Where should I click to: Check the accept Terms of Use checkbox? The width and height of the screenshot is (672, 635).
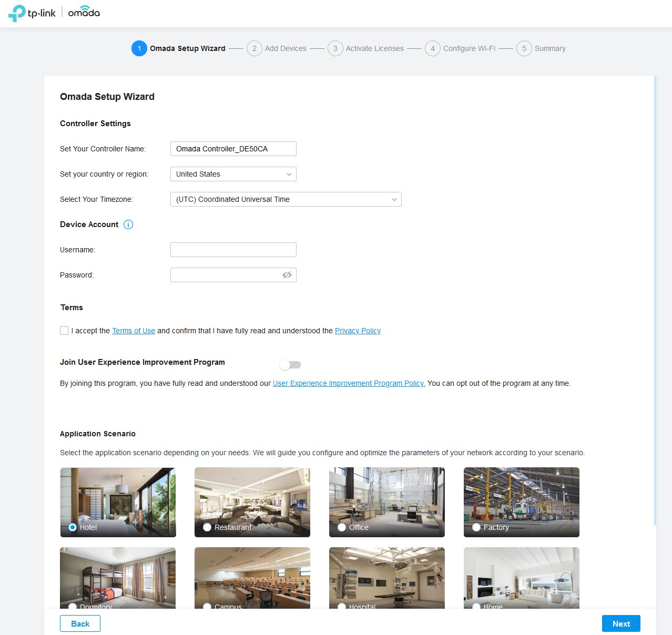pos(64,331)
